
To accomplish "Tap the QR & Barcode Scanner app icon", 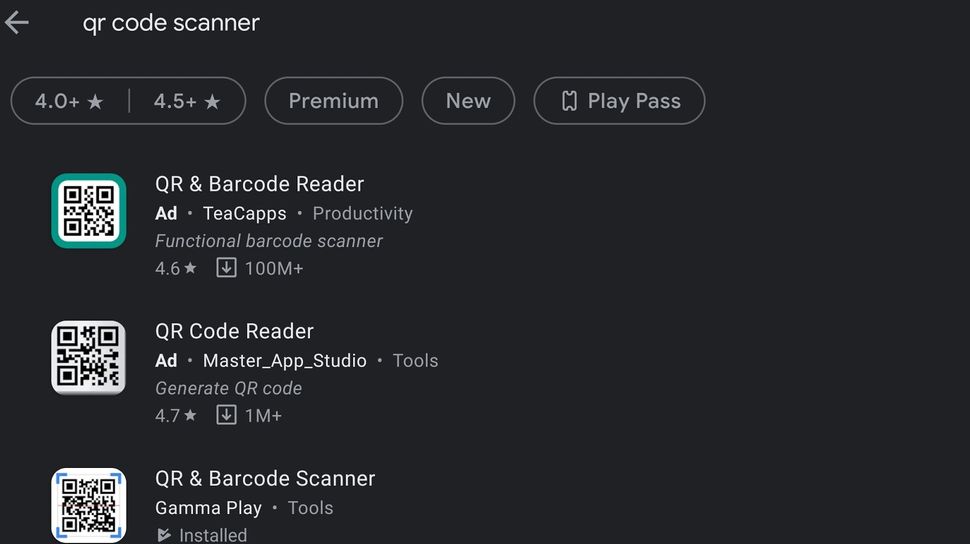I will pos(88,504).
